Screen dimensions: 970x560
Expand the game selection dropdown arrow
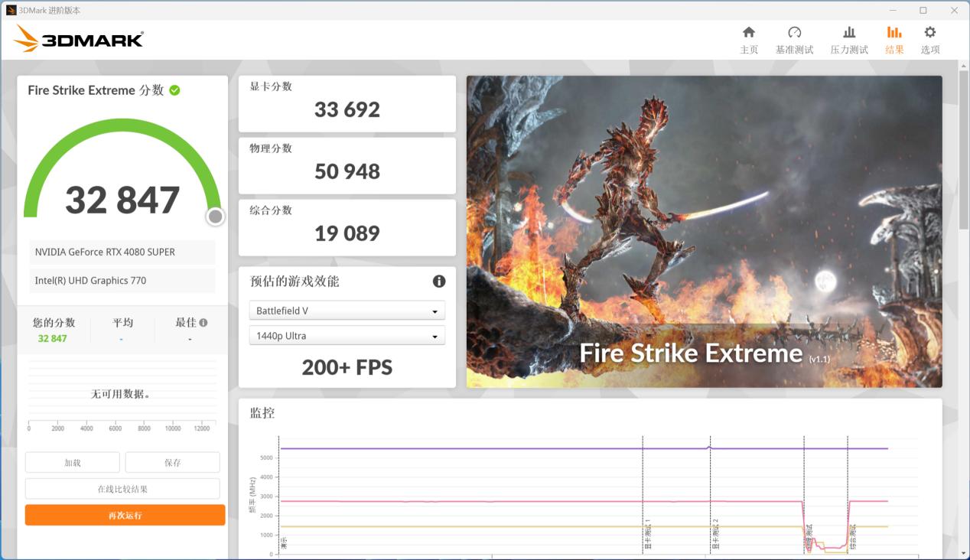click(x=436, y=310)
